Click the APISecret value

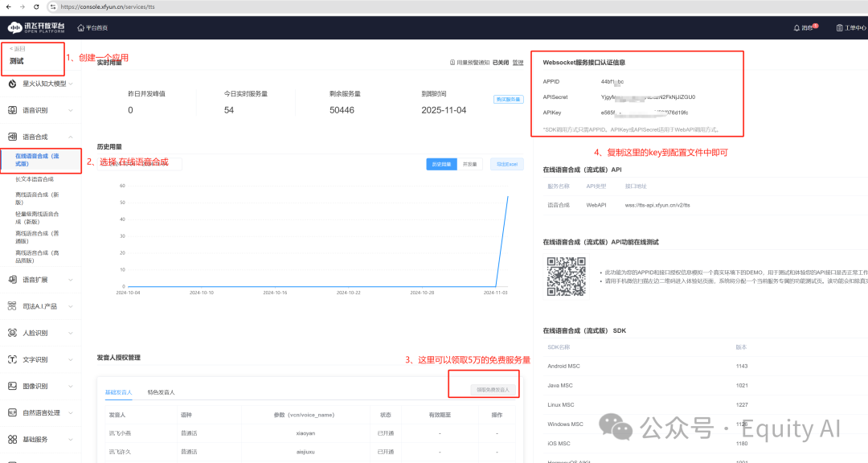(x=648, y=97)
